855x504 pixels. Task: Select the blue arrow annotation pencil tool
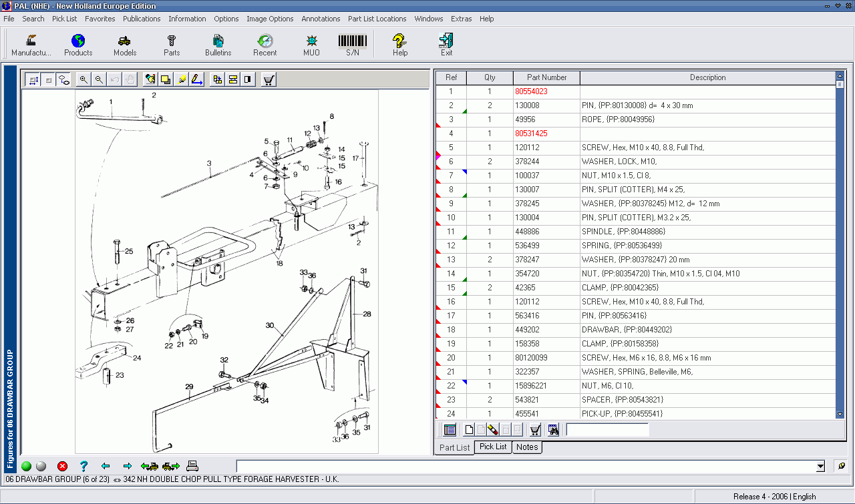[x=197, y=79]
